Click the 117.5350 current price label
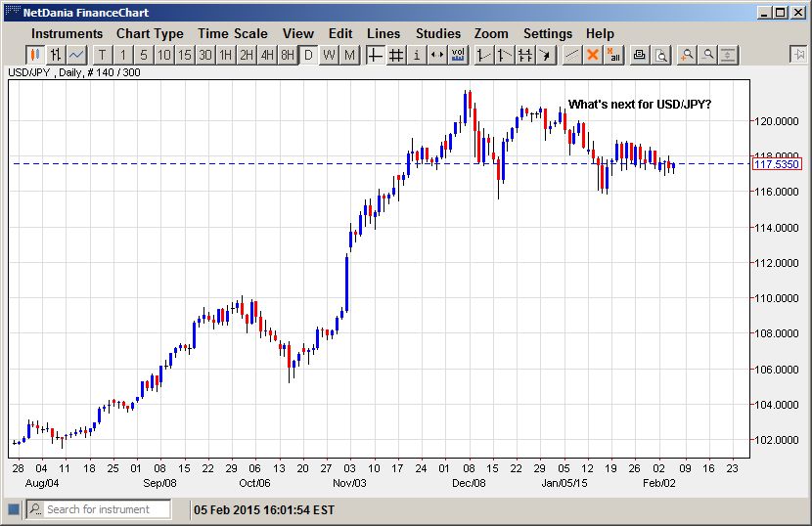Image resolution: width=812 pixels, height=526 pixels. (776, 164)
